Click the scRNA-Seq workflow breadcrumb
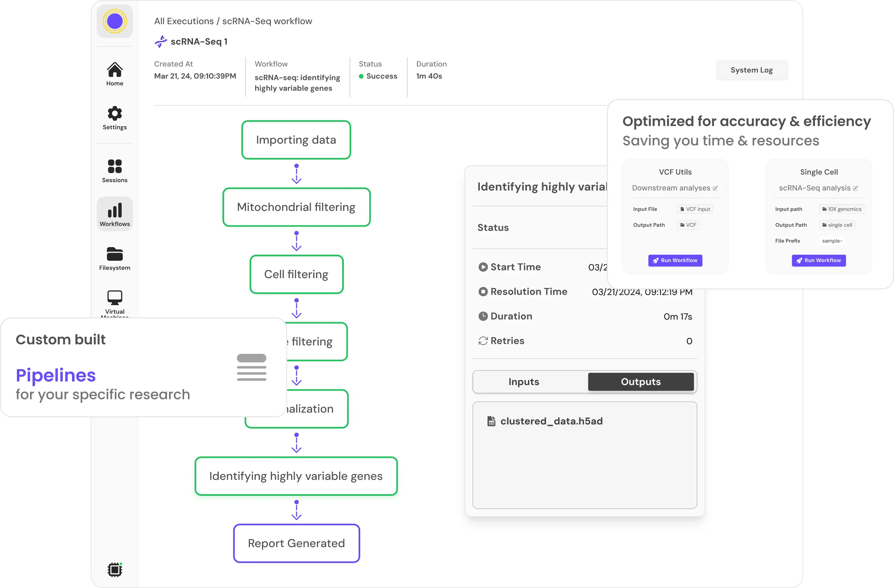Screen dimensions: 894x588 click(267, 21)
